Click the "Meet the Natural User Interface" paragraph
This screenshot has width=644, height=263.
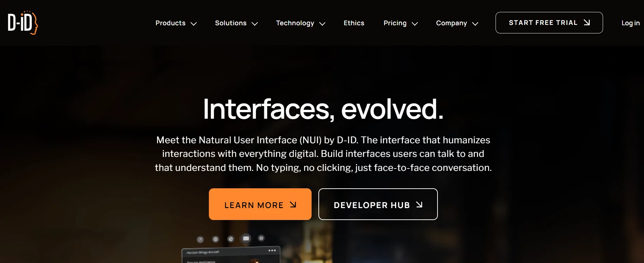point(323,154)
